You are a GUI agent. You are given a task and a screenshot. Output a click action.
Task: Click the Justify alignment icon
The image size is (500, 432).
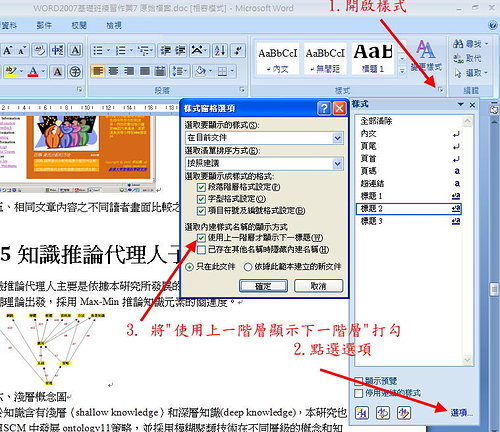[145, 71]
